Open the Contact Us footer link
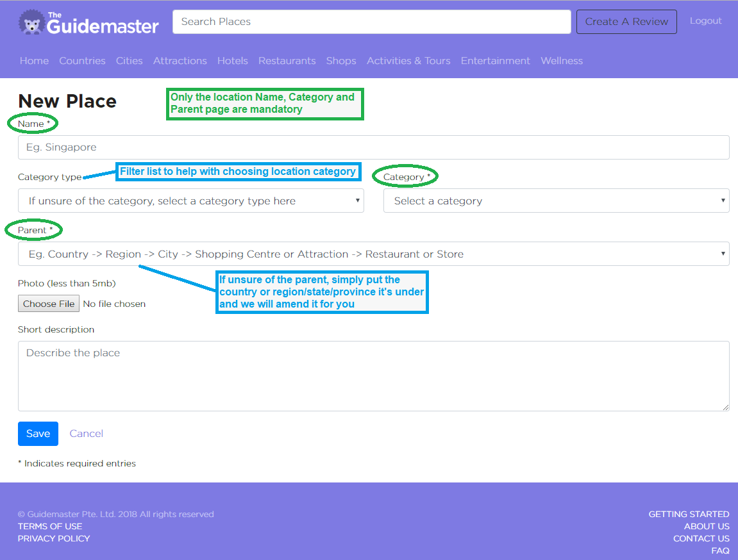The height and width of the screenshot is (560, 738). [701, 538]
